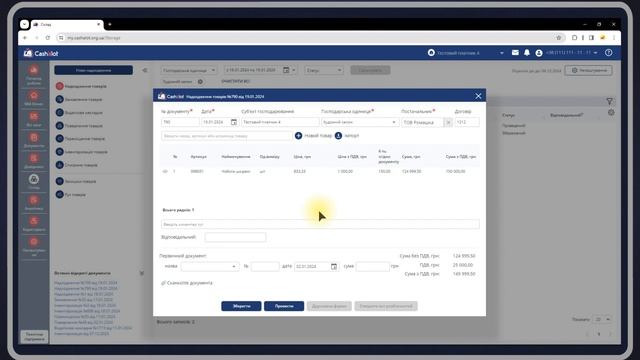Open the calendar icon in Первинний документ date

pyautogui.click(x=334, y=267)
